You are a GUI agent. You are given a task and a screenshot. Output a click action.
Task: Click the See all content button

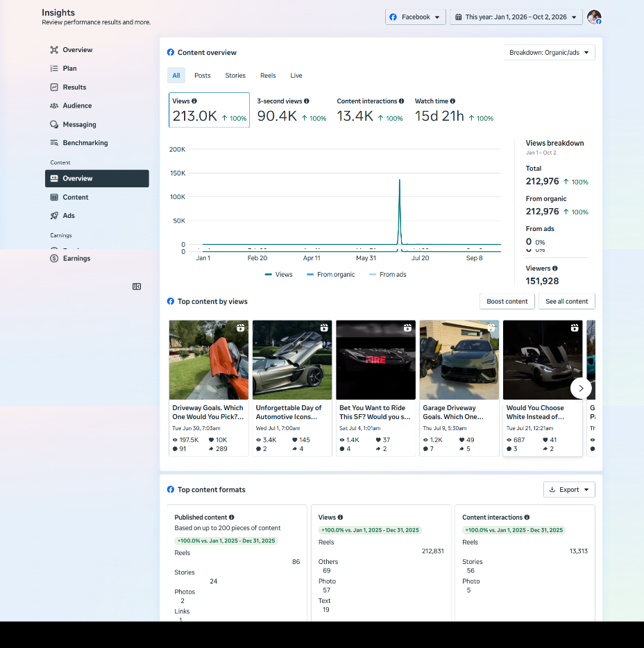[567, 302]
